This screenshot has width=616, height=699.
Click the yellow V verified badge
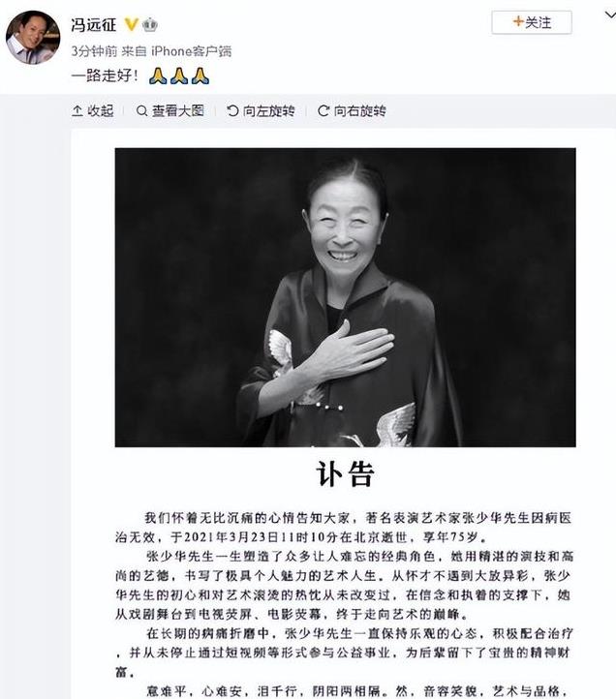coord(131,24)
